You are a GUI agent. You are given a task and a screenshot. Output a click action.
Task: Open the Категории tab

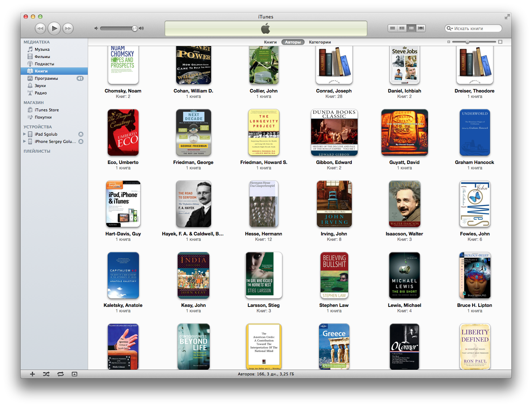[320, 42]
